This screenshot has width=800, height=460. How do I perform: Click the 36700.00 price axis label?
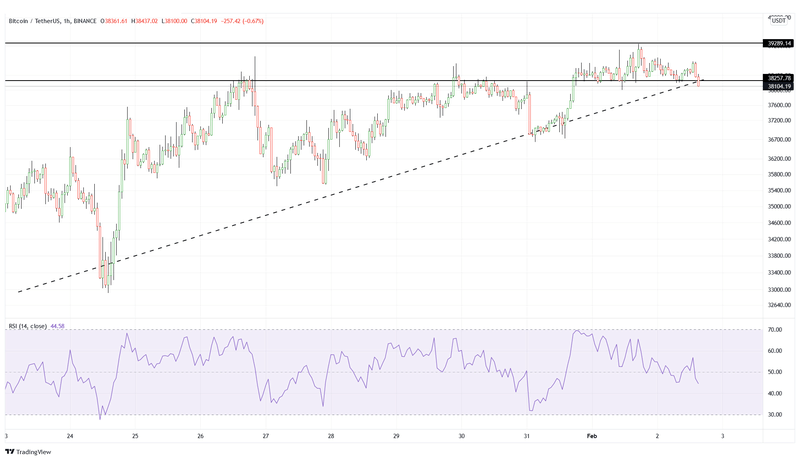pyautogui.click(x=780, y=140)
